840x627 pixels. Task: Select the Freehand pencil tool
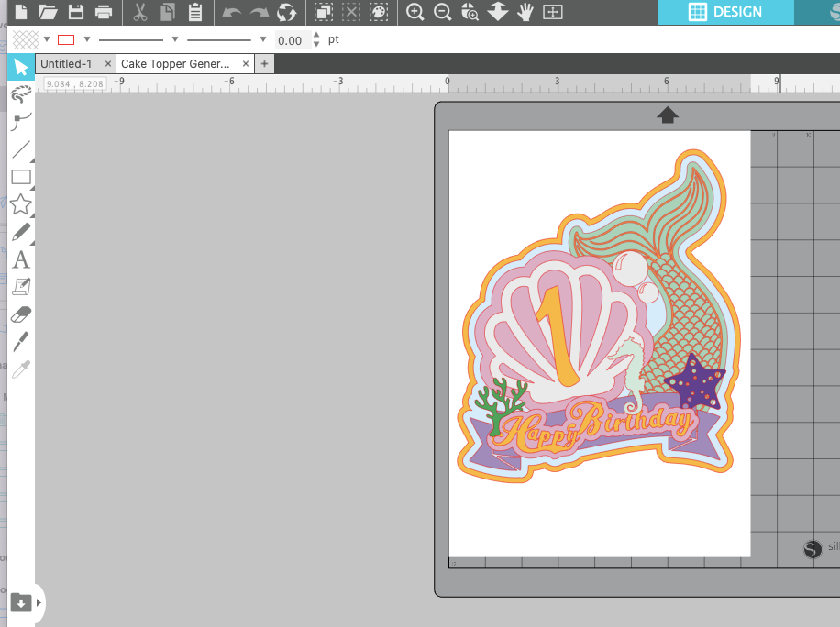pyautogui.click(x=21, y=233)
